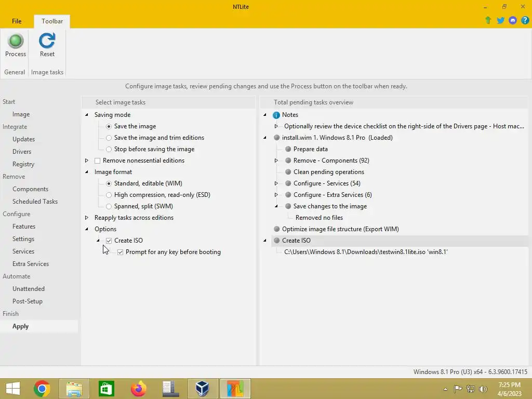Click the green upgrade arrow icon
This screenshot has width=532, height=399.
click(488, 20)
